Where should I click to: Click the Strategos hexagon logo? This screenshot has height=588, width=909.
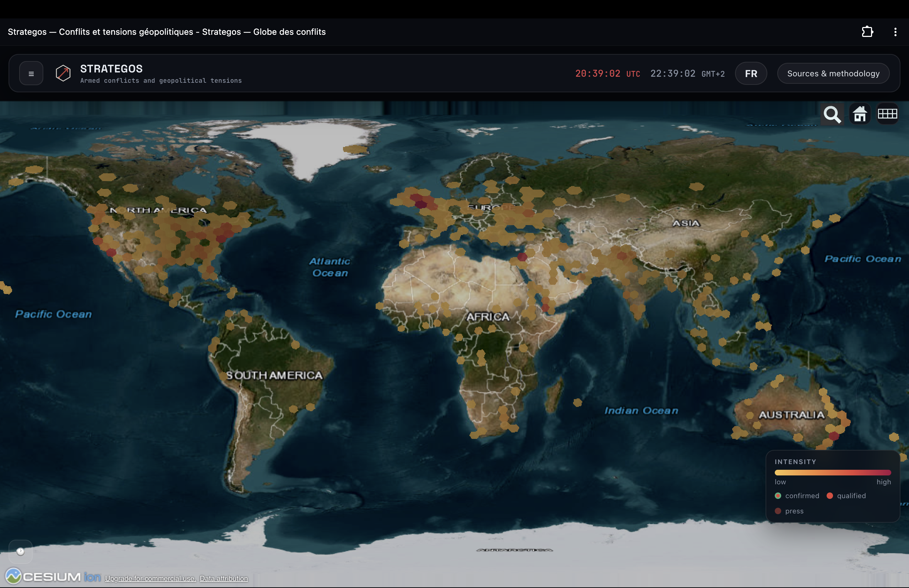[63, 73]
